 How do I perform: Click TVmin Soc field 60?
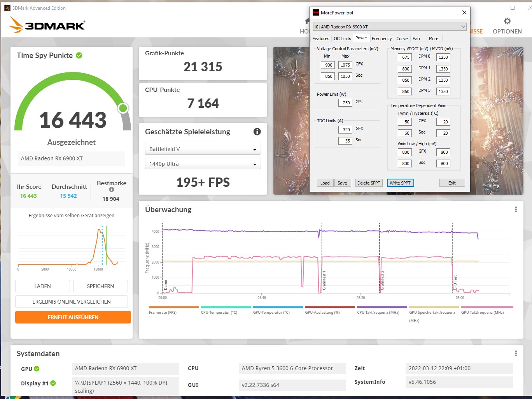405,133
